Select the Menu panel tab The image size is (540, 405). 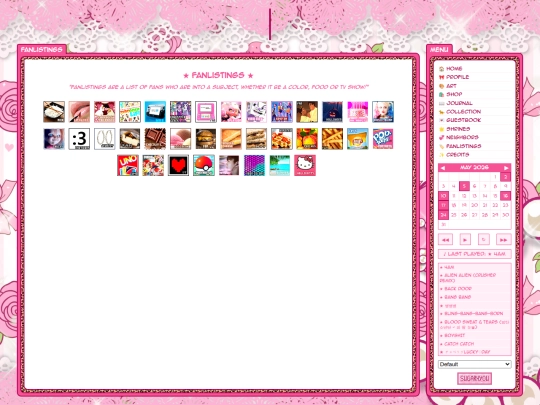click(439, 49)
